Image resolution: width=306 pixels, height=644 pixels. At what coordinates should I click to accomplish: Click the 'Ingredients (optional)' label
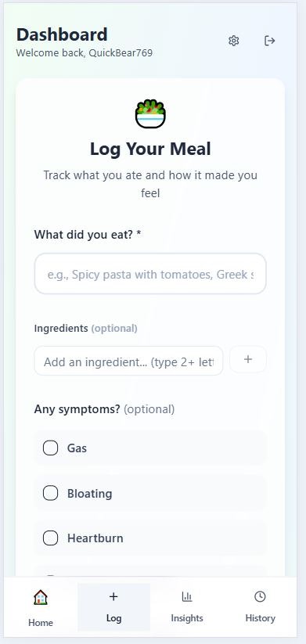click(x=86, y=328)
